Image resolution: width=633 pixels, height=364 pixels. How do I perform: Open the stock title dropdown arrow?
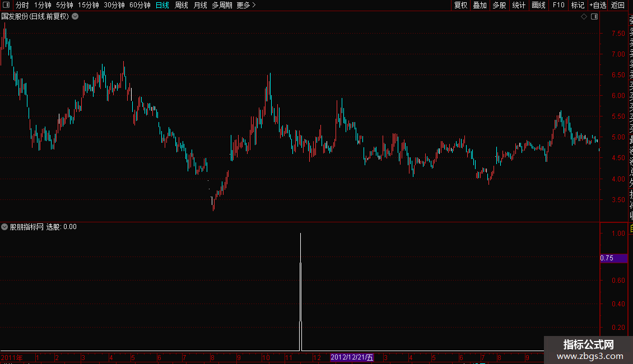pos(75,17)
